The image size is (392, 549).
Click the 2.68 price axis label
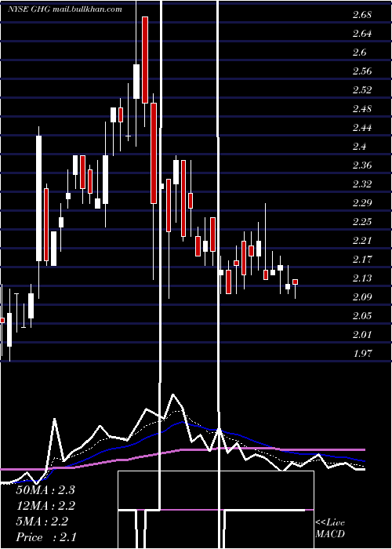[x=362, y=15]
